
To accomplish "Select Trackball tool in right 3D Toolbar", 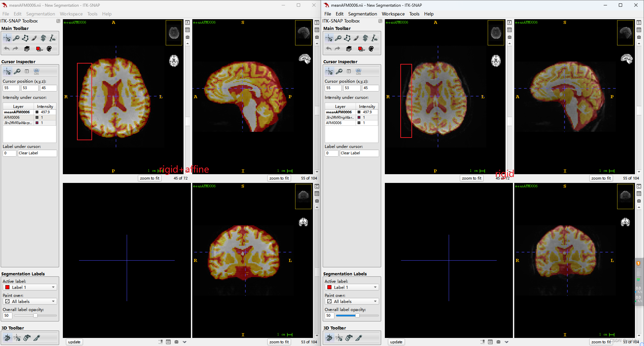I will click(329, 338).
